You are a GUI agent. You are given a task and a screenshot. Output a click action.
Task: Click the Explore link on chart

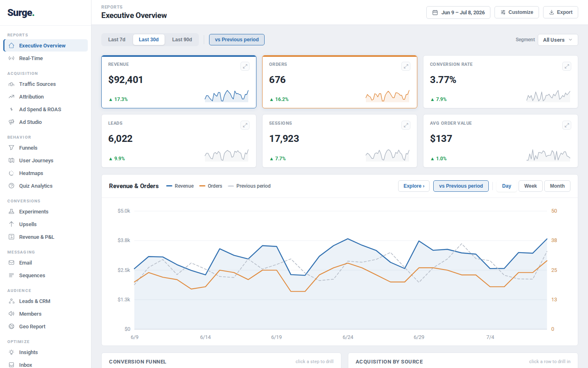(414, 186)
